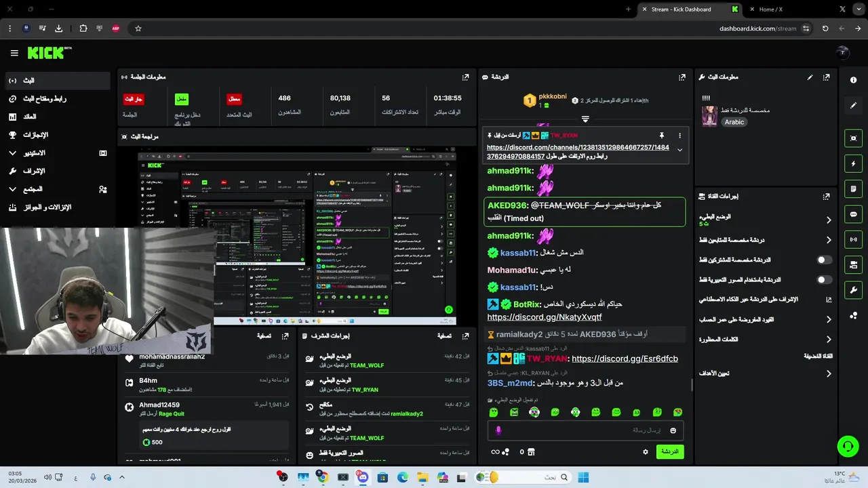This screenshot has width=868, height=488.
Task: Open the revenue page in sidebar
Action: tap(58, 117)
